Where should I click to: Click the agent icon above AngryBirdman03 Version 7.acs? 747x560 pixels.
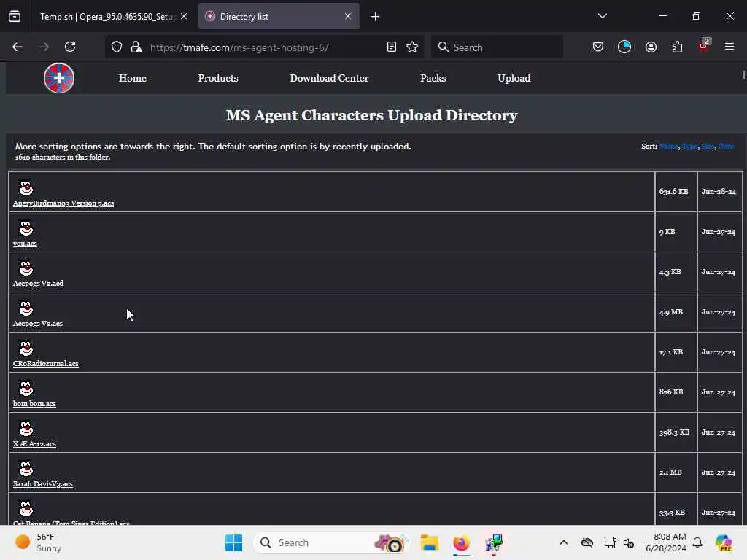(26, 187)
